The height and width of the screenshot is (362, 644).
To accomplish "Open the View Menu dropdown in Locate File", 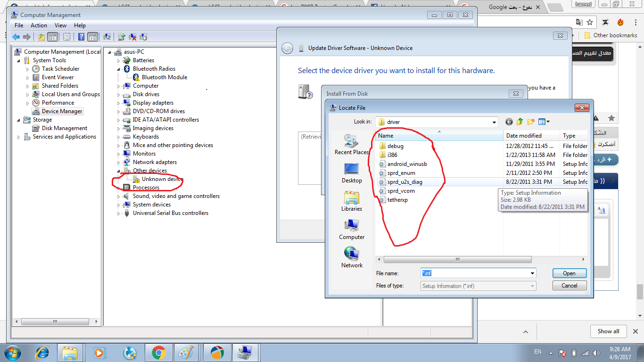I will 544,122.
